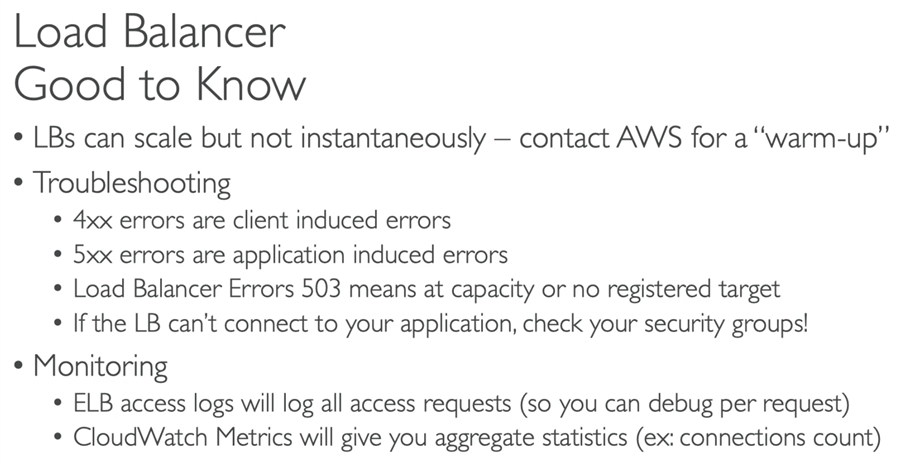The width and height of the screenshot is (917, 466).
Task: Click the "Good to Know" heading
Action: [160, 84]
